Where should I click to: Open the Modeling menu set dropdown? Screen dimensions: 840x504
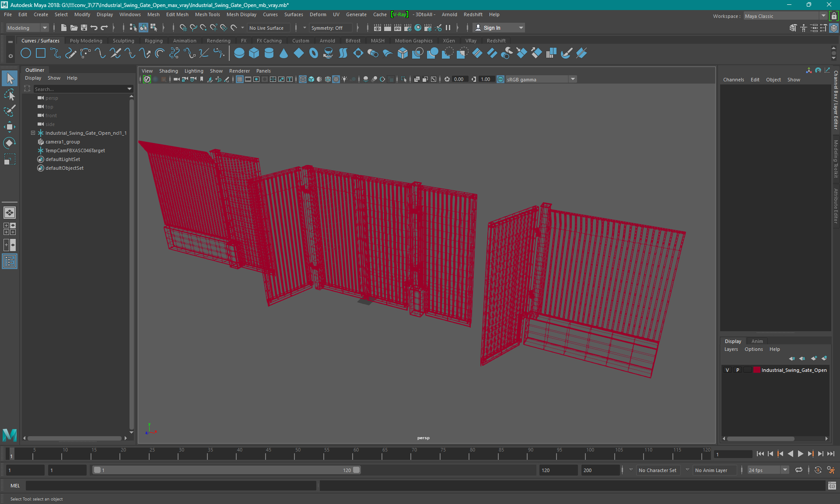[x=27, y=28]
